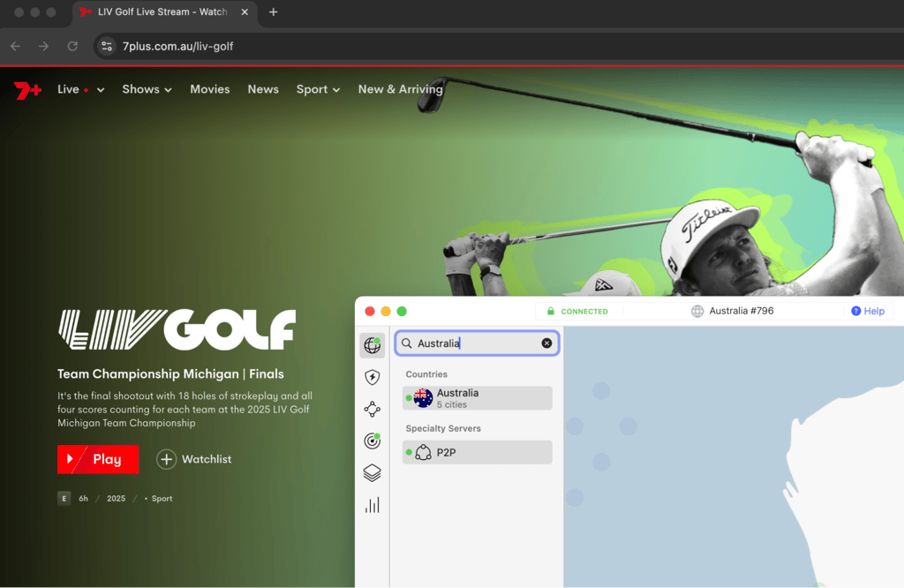Reload the 7plus page
Image resolution: width=904 pixels, height=588 pixels.
coord(72,46)
